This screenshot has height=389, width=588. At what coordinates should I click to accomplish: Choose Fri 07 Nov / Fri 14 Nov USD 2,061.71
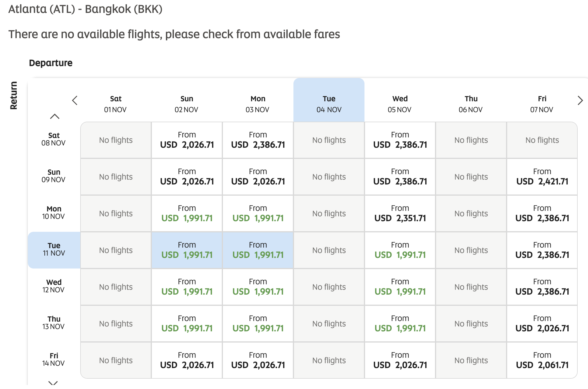pyautogui.click(x=542, y=360)
